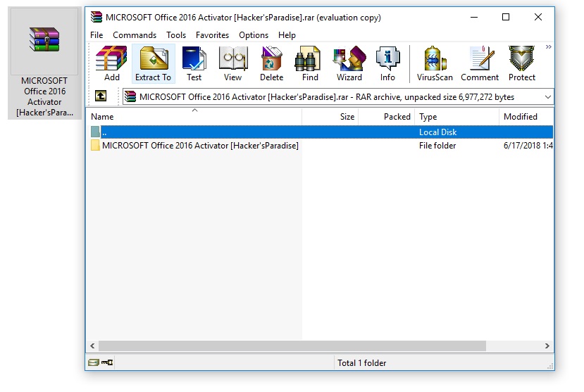584x392 pixels.
Task: Minimize the WinRAR window
Action: pyautogui.click(x=474, y=17)
